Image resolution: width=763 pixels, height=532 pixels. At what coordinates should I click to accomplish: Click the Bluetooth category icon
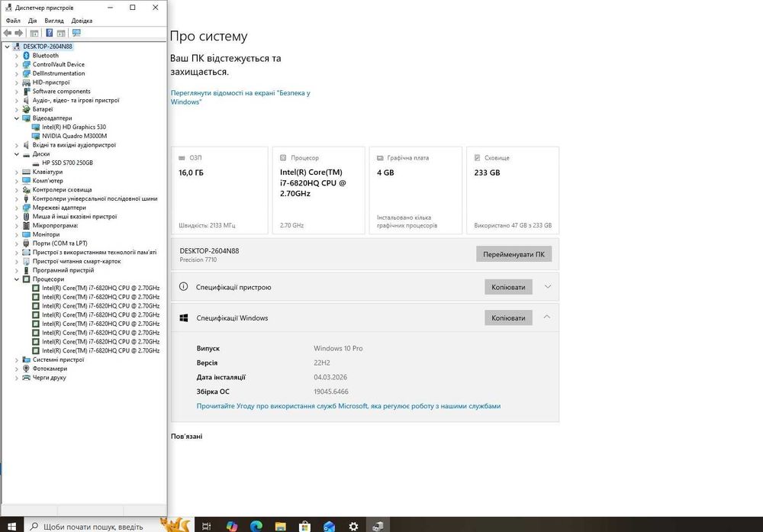click(26, 56)
